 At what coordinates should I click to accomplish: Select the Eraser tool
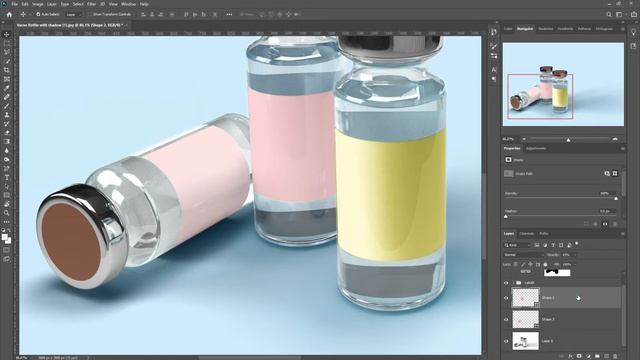coord(7,133)
